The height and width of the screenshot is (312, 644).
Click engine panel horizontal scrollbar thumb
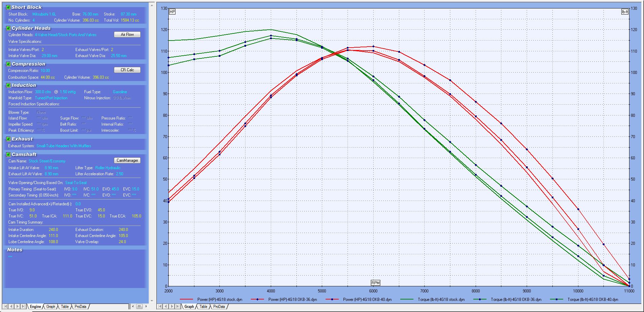click(x=139, y=307)
